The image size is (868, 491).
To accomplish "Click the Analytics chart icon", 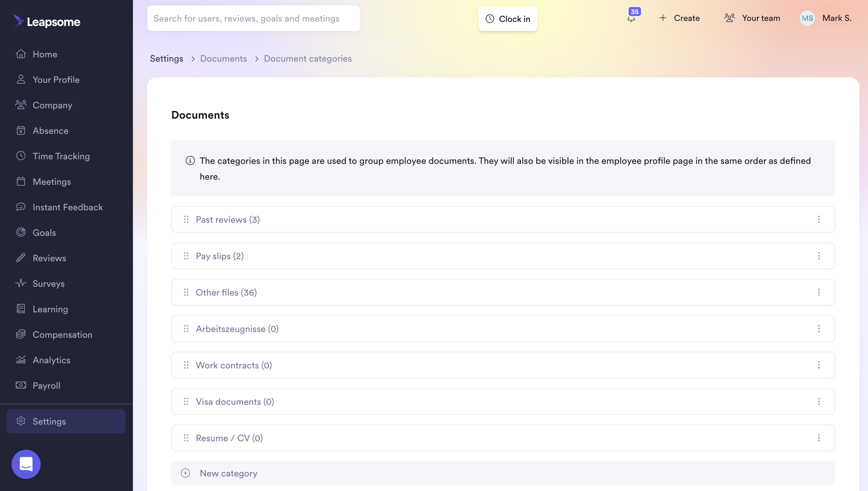I will click(21, 360).
